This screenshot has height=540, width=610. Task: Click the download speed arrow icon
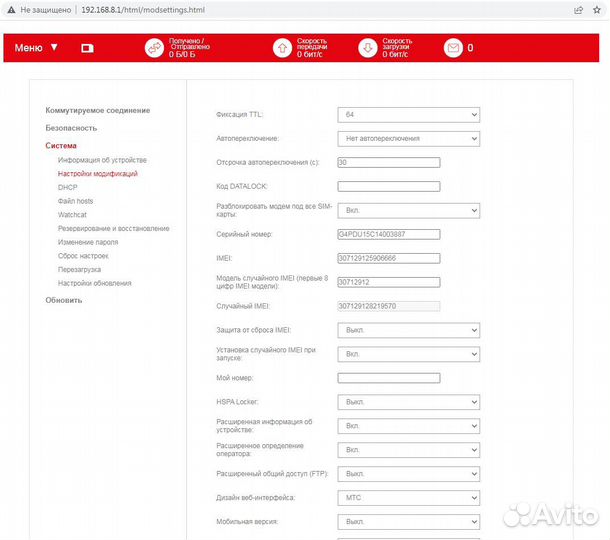coord(368,47)
